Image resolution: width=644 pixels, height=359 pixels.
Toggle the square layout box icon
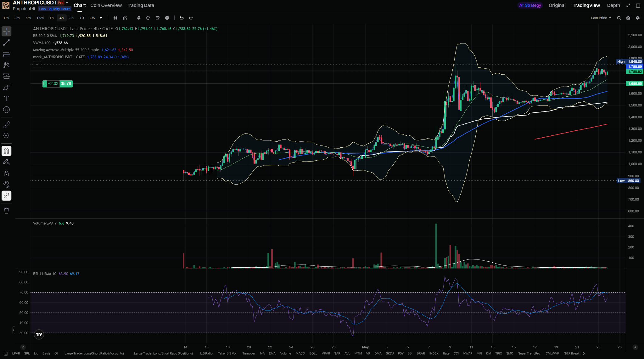[638, 5]
